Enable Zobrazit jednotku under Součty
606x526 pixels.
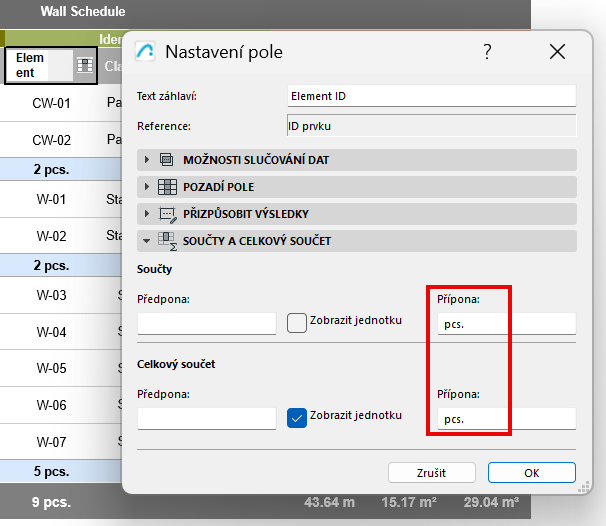(296, 323)
